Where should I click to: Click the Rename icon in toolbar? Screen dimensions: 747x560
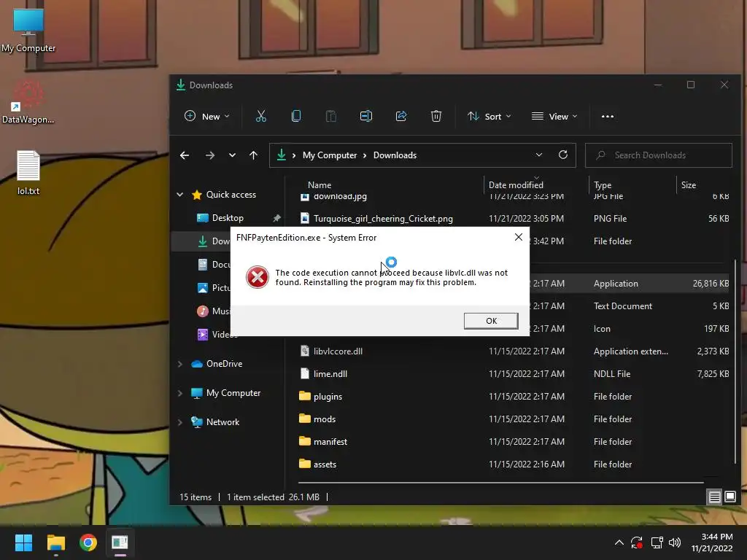366,116
